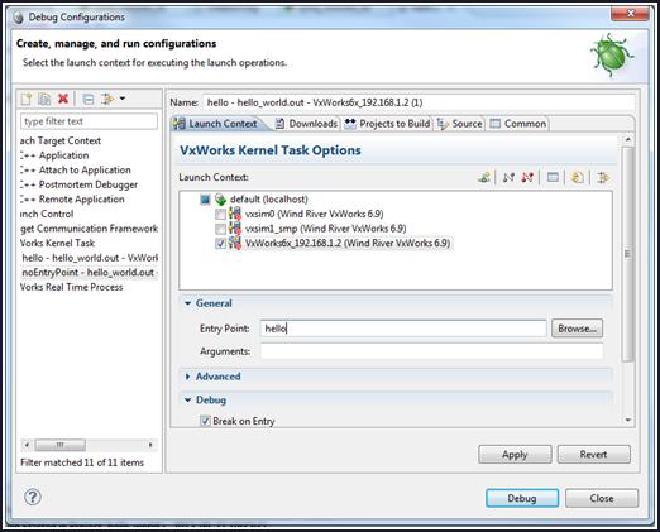Click the connect target icon in Launch Context toolbar
Screen dimensions: 660x532
(509, 177)
